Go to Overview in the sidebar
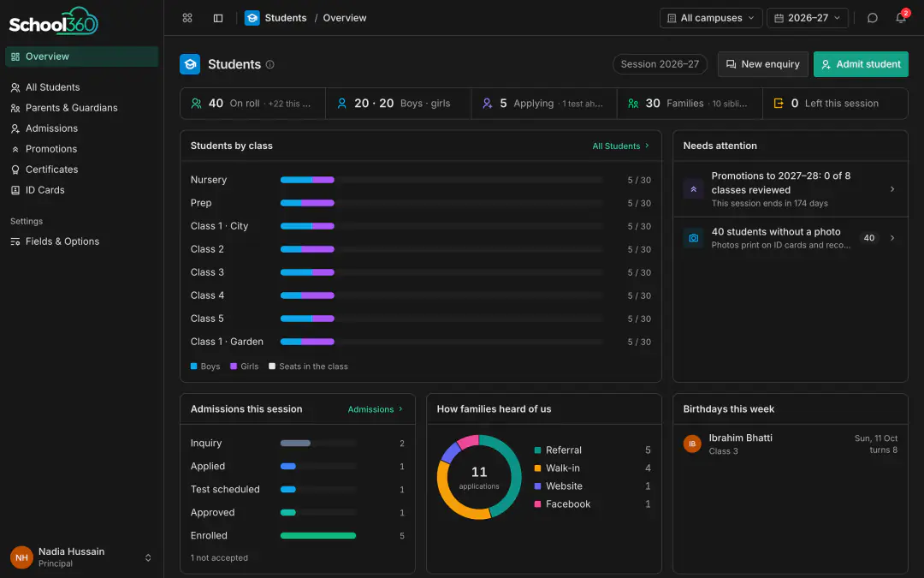 coord(82,57)
